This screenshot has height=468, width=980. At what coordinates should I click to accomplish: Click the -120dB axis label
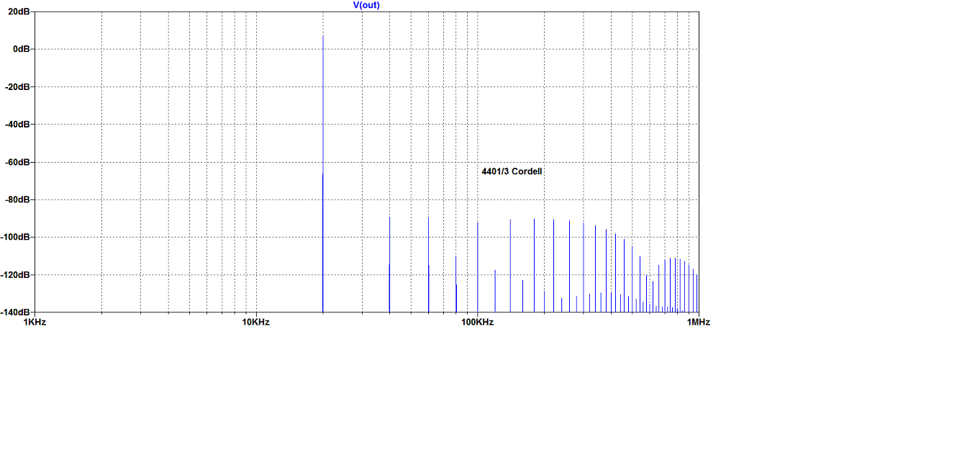pyautogui.click(x=16, y=274)
